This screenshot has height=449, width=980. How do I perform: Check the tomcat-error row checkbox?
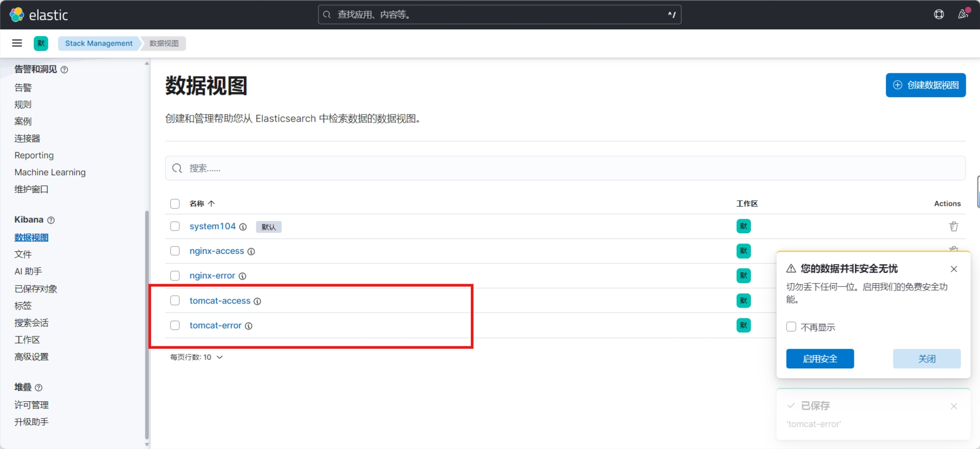point(175,326)
